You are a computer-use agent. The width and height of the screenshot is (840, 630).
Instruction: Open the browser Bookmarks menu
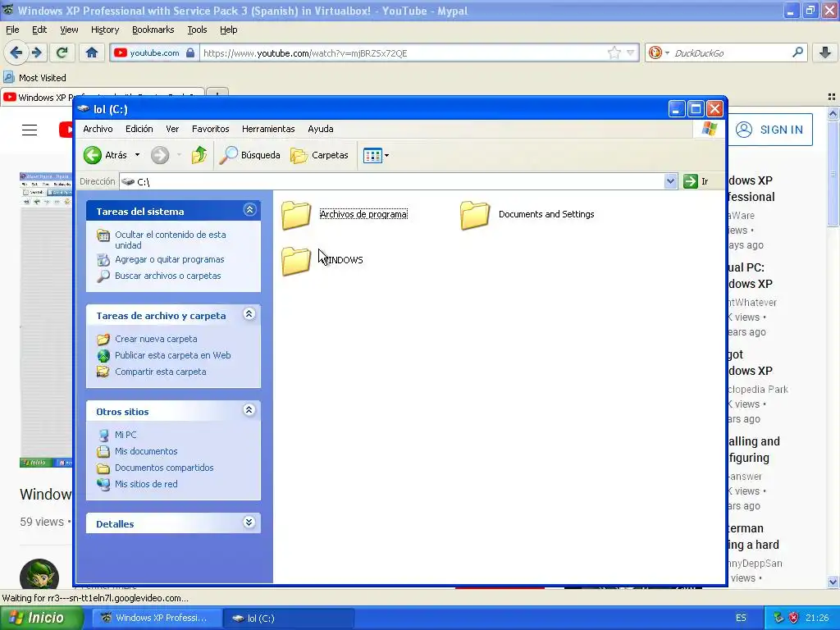(x=153, y=30)
